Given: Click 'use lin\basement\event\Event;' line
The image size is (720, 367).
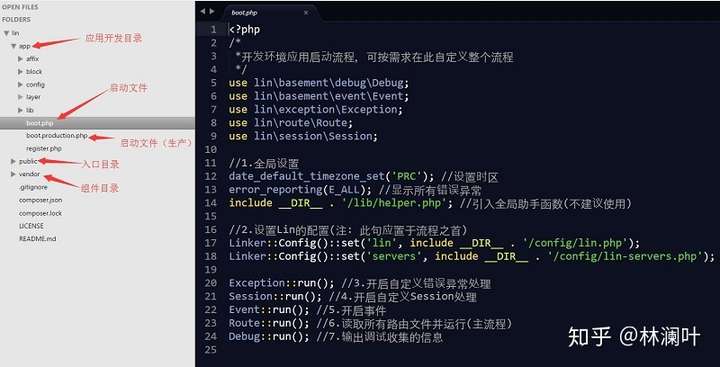Looking at the screenshot, I should pos(319,96).
